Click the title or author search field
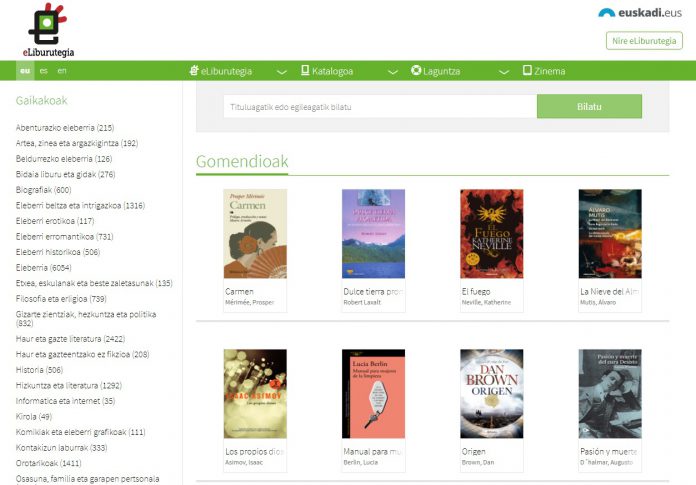 pos(379,106)
